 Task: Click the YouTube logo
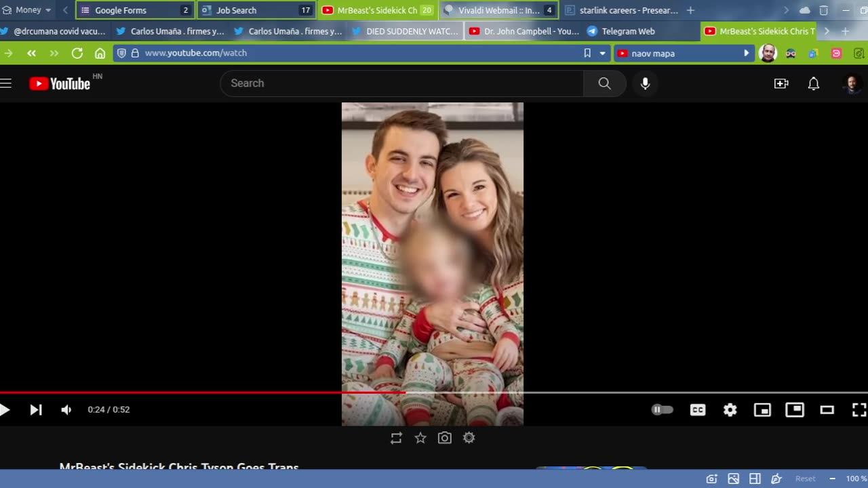[x=60, y=83]
